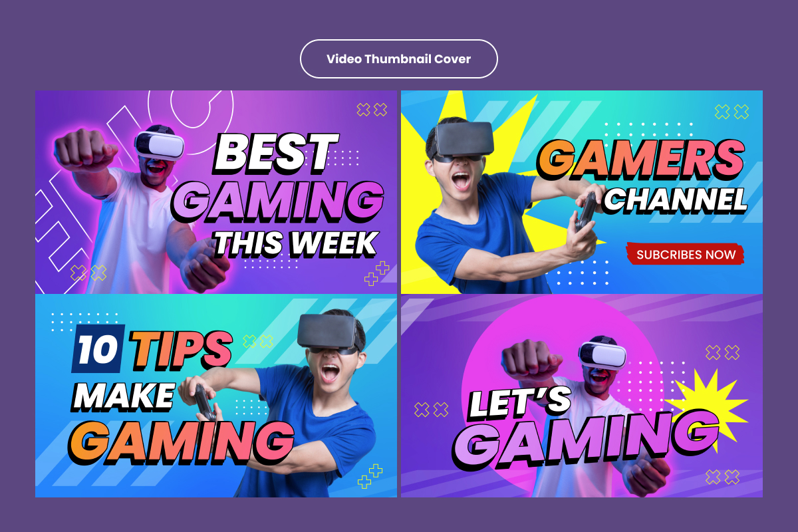Click the double-X icon beside TIPS text
The image size is (798, 532).
pos(257,341)
